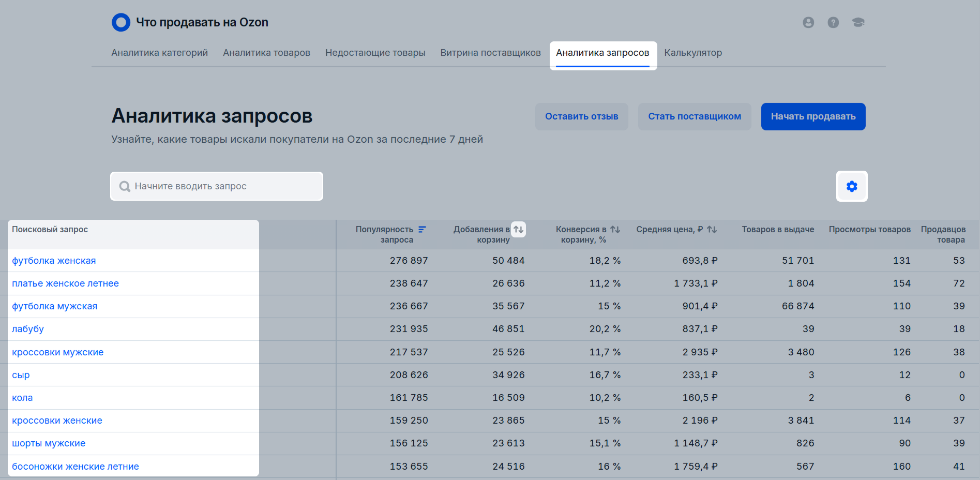
Task: Open query шорты мужские
Action: (49, 443)
